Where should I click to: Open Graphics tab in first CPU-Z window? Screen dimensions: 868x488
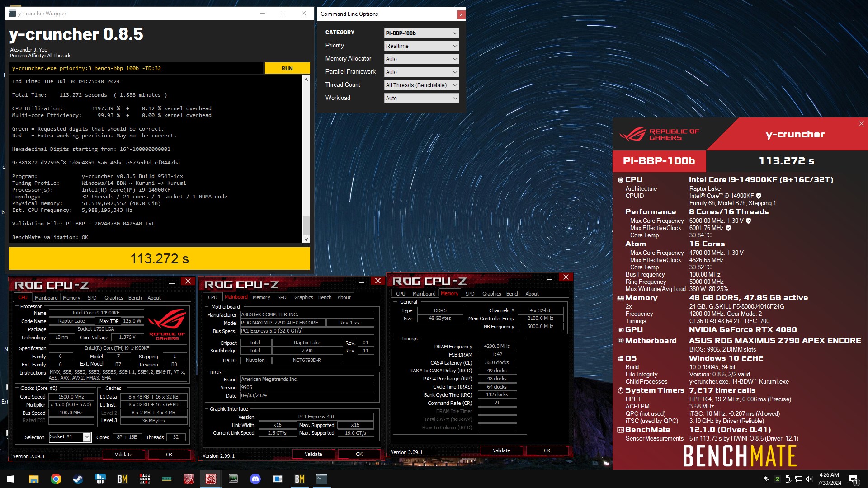point(113,298)
